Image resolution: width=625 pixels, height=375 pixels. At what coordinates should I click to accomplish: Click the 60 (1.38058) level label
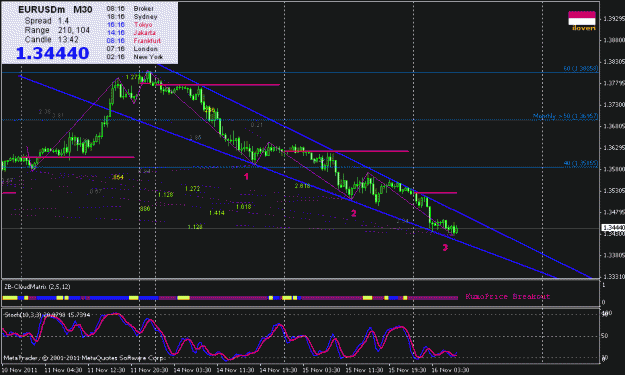coord(581,69)
